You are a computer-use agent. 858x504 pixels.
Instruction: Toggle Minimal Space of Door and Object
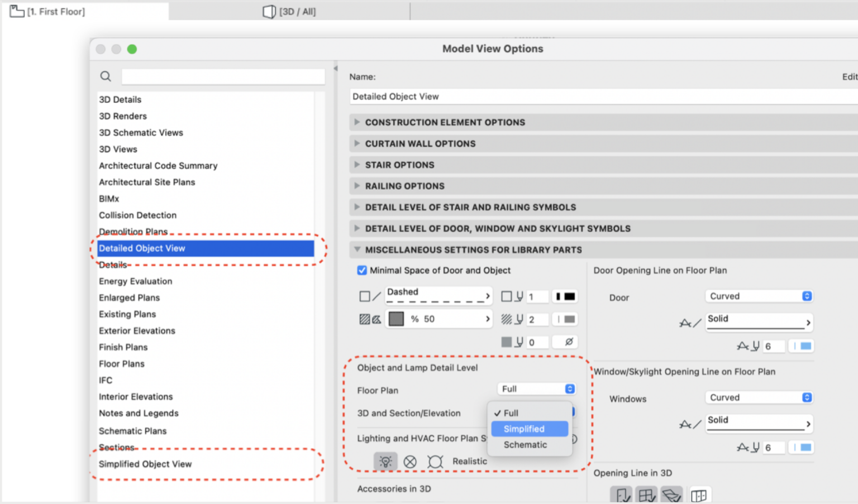(361, 270)
